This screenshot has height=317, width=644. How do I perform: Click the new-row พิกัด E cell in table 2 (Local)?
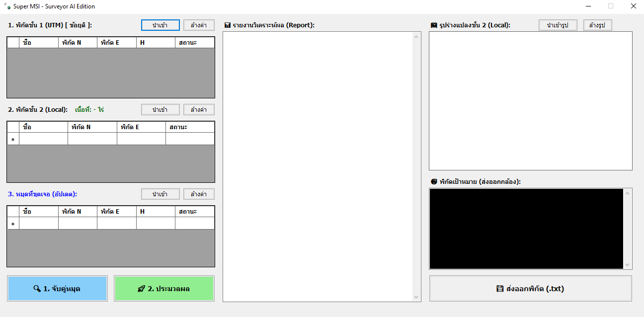click(142, 139)
